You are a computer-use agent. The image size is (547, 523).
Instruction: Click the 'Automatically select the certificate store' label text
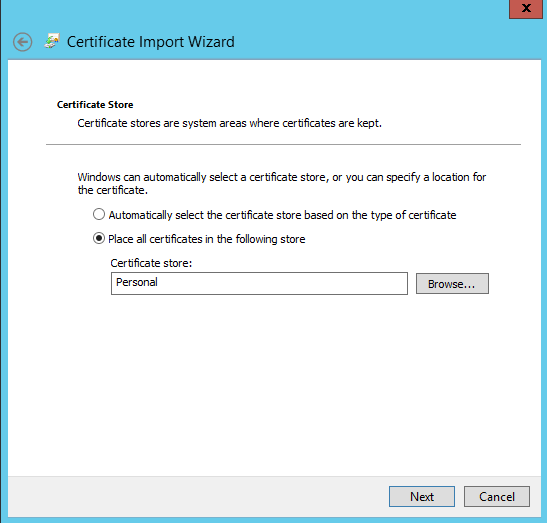tap(282, 215)
